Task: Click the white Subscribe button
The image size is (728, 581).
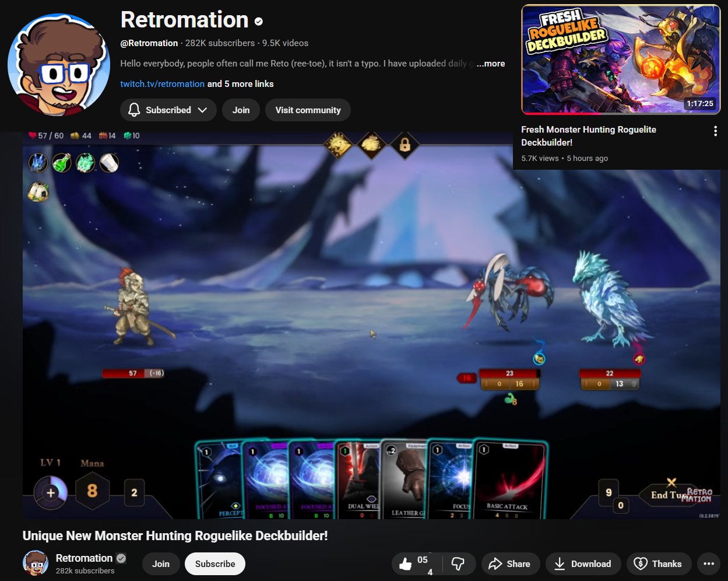Action: pyautogui.click(x=215, y=564)
